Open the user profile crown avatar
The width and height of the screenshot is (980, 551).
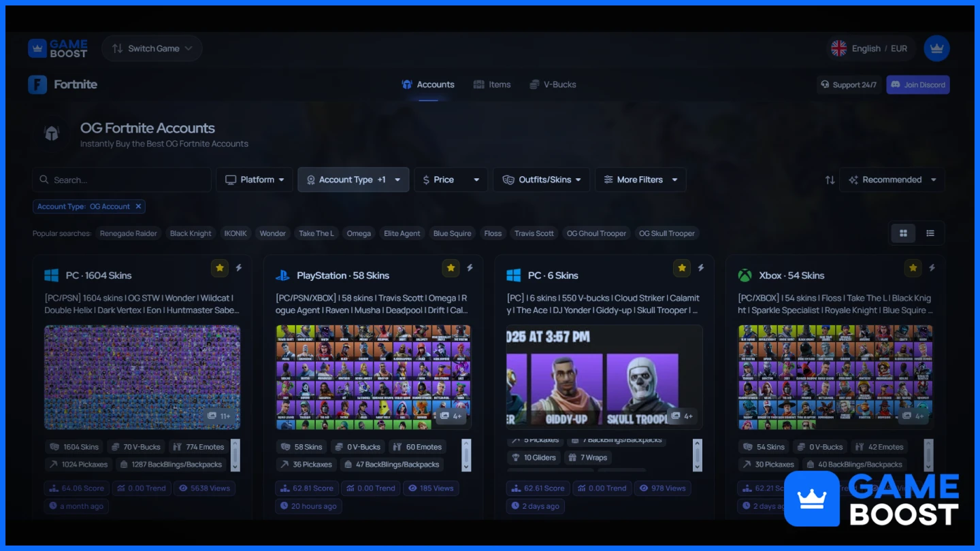[936, 48]
